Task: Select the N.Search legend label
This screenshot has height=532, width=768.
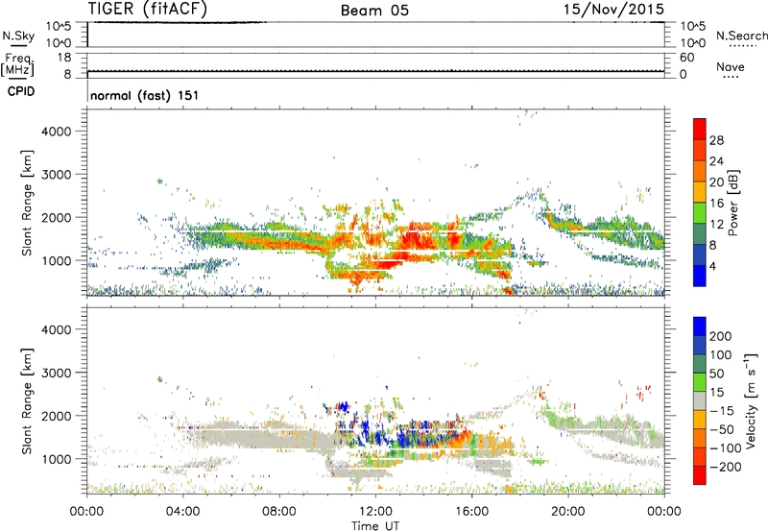Action: click(742, 36)
